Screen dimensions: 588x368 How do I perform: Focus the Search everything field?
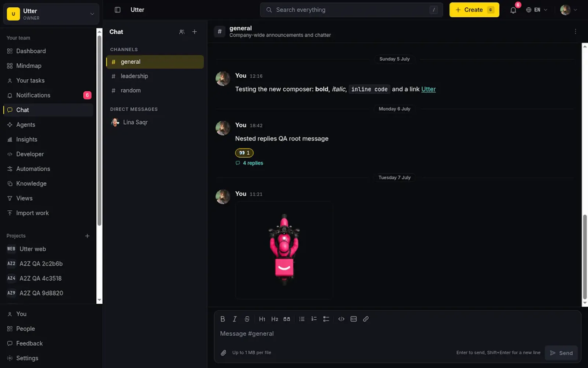pos(351,10)
